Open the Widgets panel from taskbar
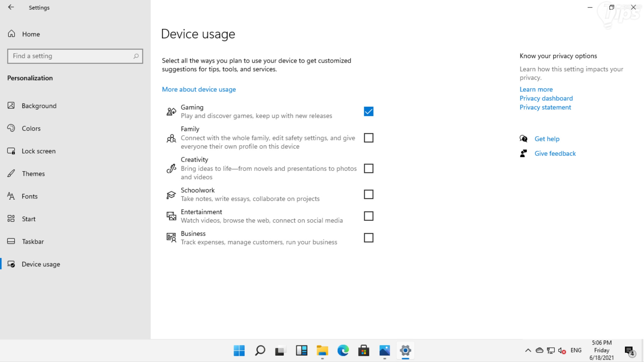Image resolution: width=644 pixels, height=362 pixels. (x=301, y=350)
